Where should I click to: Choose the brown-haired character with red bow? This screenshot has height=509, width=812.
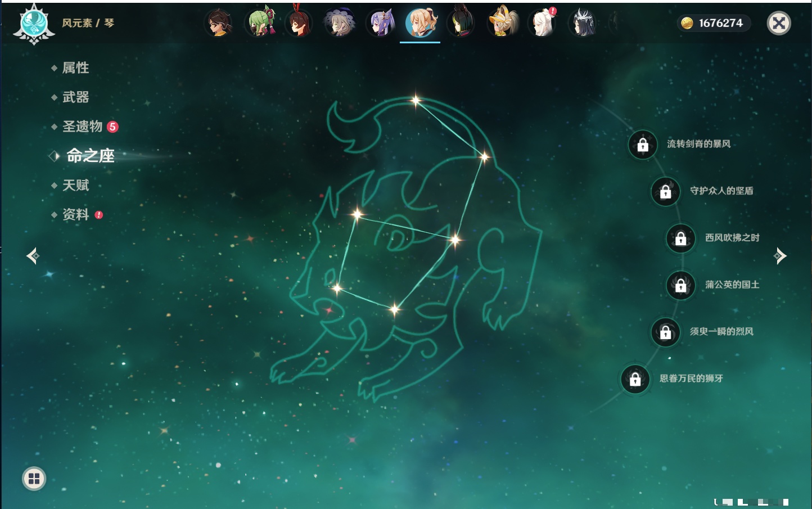point(299,23)
